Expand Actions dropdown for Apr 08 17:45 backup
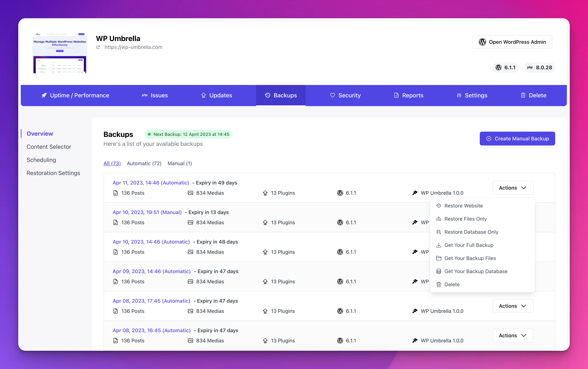 pyautogui.click(x=513, y=306)
